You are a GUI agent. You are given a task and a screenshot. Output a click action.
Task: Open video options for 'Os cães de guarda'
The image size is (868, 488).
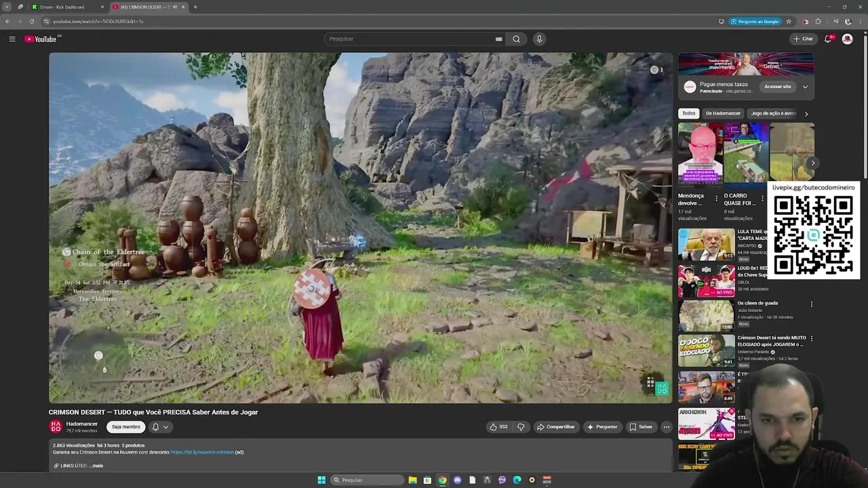812,304
